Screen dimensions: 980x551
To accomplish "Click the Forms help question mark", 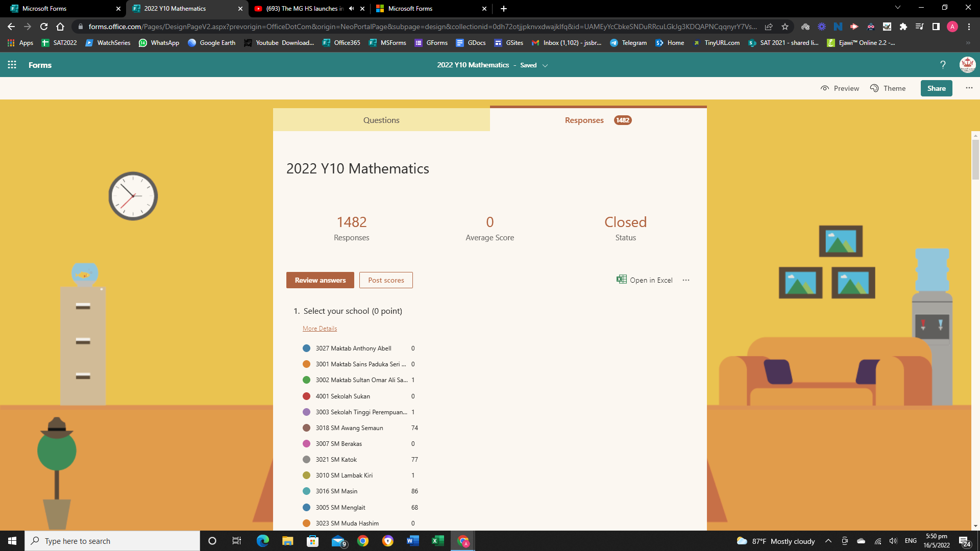I will pyautogui.click(x=943, y=65).
